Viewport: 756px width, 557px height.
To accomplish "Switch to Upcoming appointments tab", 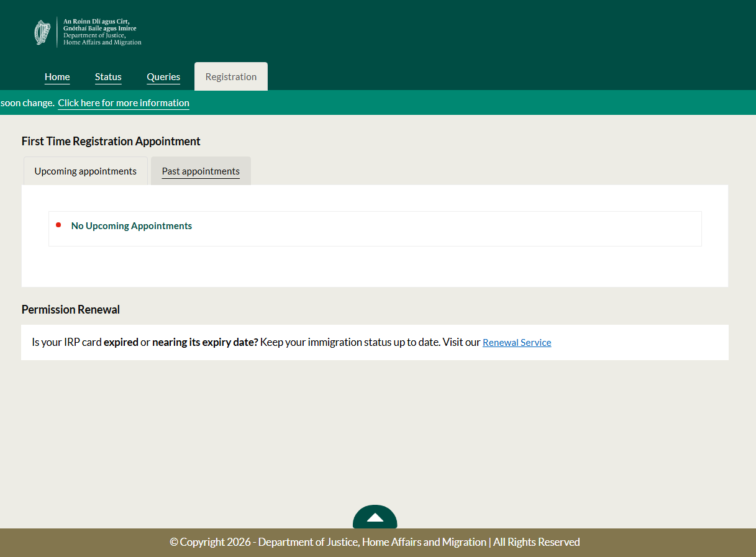I will (x=86, y=171).
